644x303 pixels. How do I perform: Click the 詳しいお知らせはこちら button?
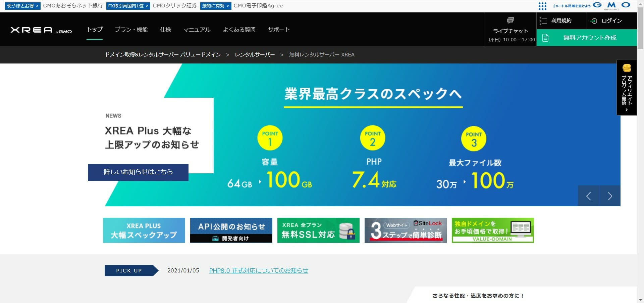pos(138,172)
